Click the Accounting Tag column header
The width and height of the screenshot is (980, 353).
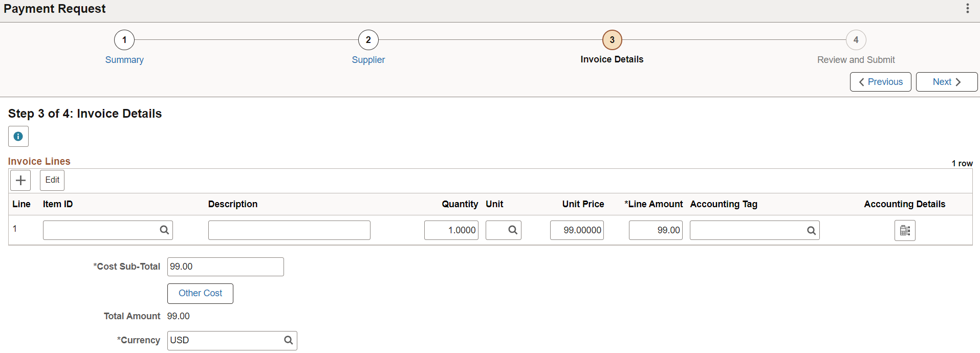coord(724,204)
